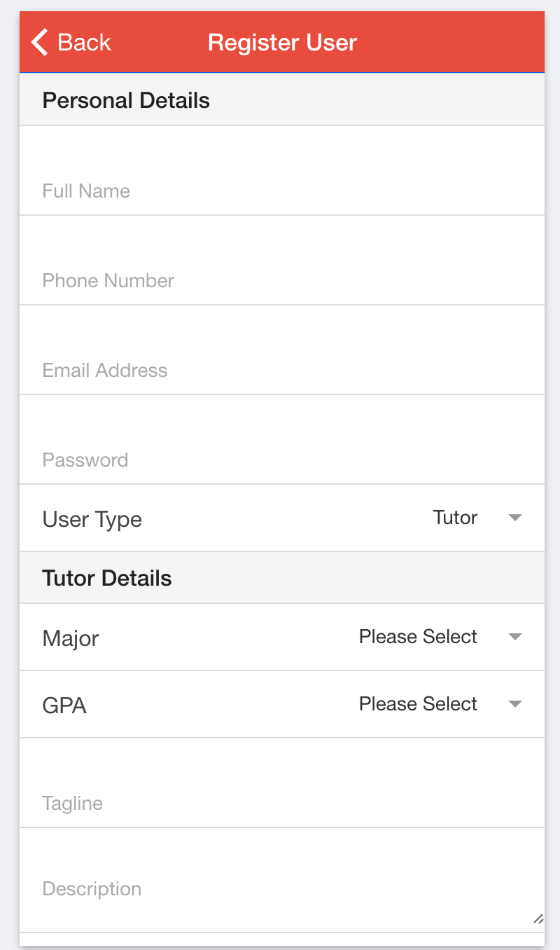Click the Tagline input field
560x950 pixels.
pyautogui.click(x=281, y=802)
